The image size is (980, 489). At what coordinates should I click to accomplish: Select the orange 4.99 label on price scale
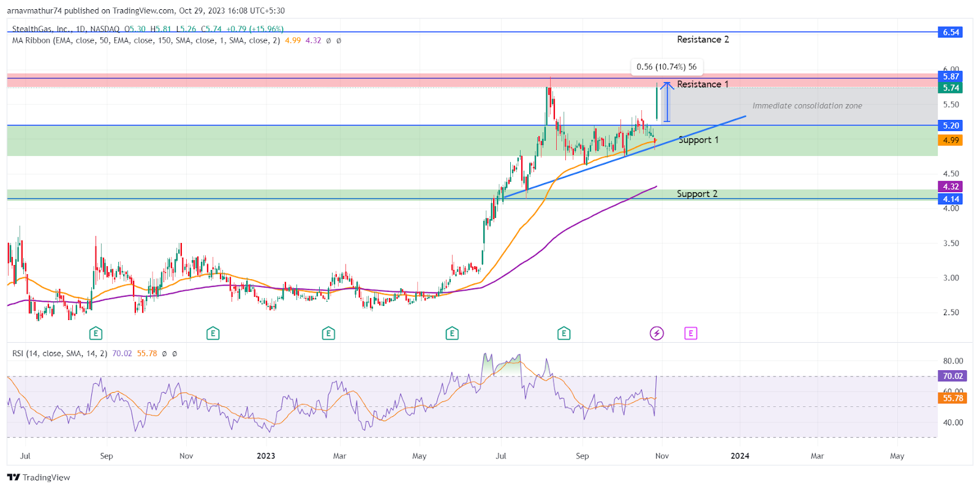[951, 140]
